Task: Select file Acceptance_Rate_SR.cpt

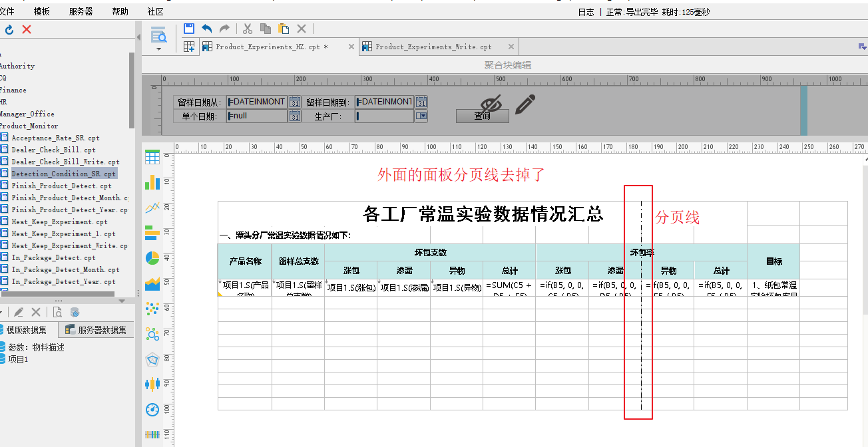Action: (55, 138)
